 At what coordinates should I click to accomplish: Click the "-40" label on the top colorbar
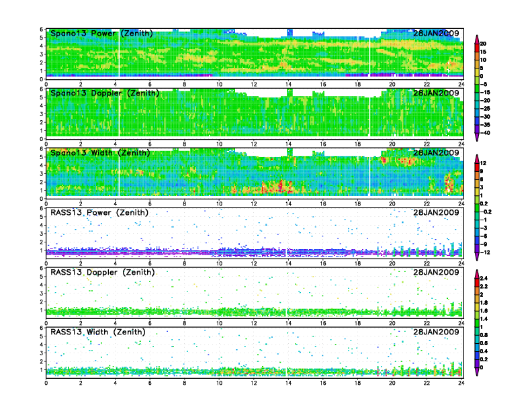click(x=485, y=133)
